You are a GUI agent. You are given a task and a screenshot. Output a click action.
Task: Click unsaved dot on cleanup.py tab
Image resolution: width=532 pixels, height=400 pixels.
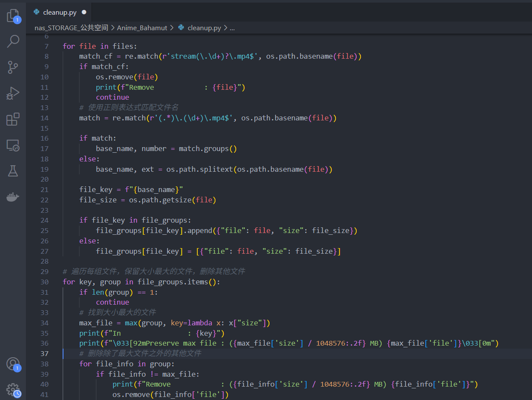click(84, 12)
